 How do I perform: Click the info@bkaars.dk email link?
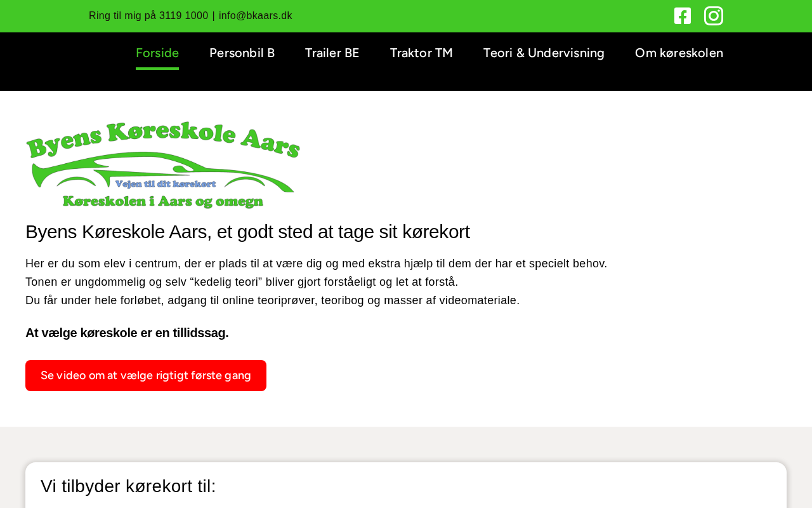point(256,16)
